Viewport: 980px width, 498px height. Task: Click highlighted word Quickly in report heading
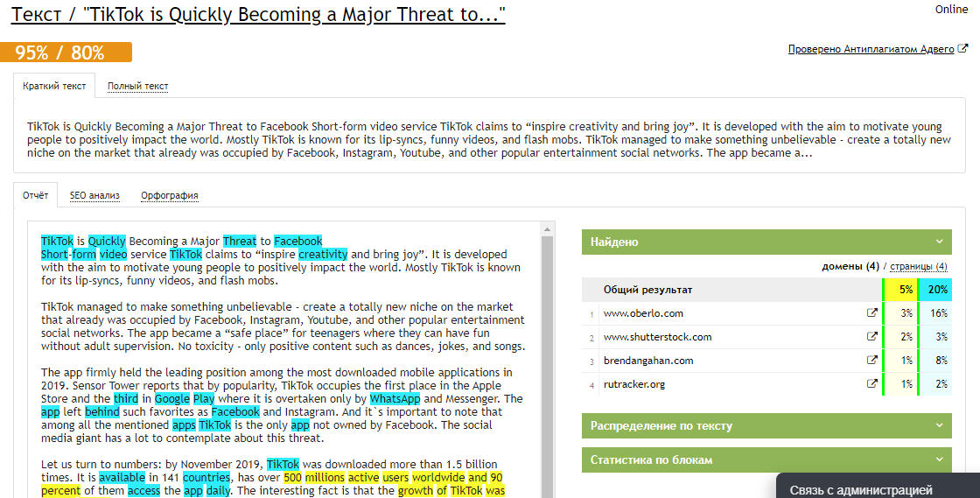click(x=107, y=242)
